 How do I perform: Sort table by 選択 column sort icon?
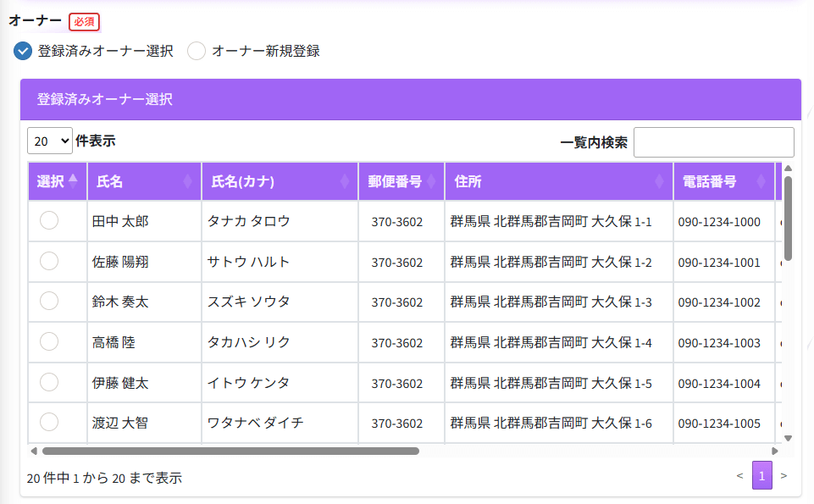pos(73,181)
